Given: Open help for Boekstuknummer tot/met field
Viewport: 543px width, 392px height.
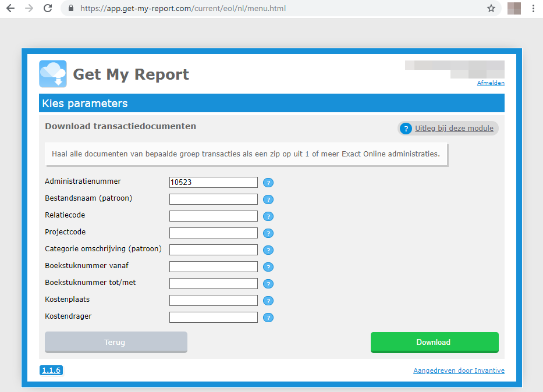Looking at the screenshot, I should pos(268,284).
